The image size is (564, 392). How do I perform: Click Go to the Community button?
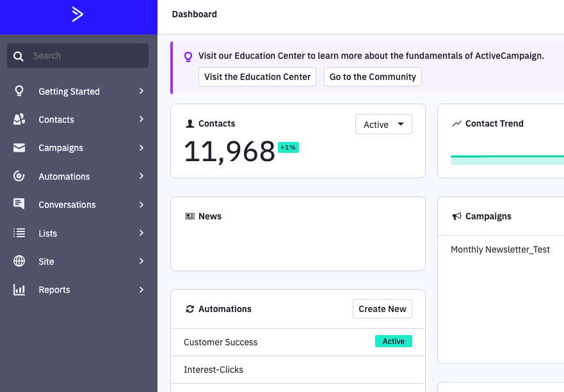[x=373, y=77]
